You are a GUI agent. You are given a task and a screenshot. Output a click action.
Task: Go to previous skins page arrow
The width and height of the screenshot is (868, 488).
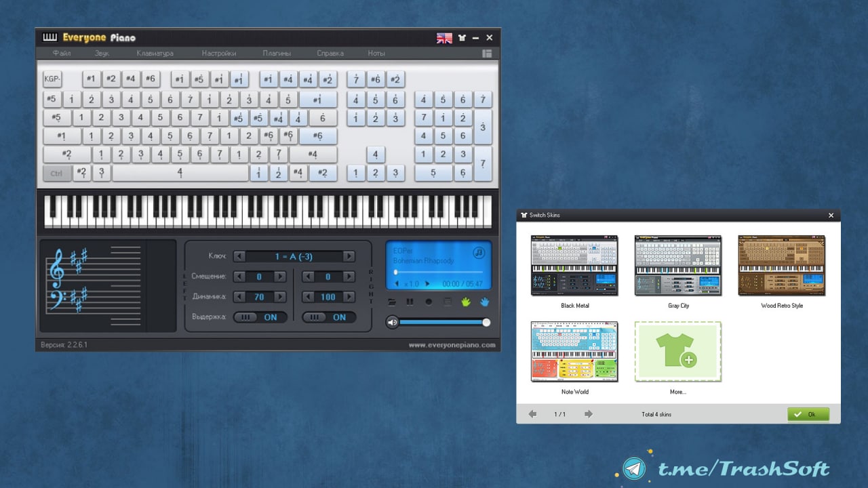point(532,414)
